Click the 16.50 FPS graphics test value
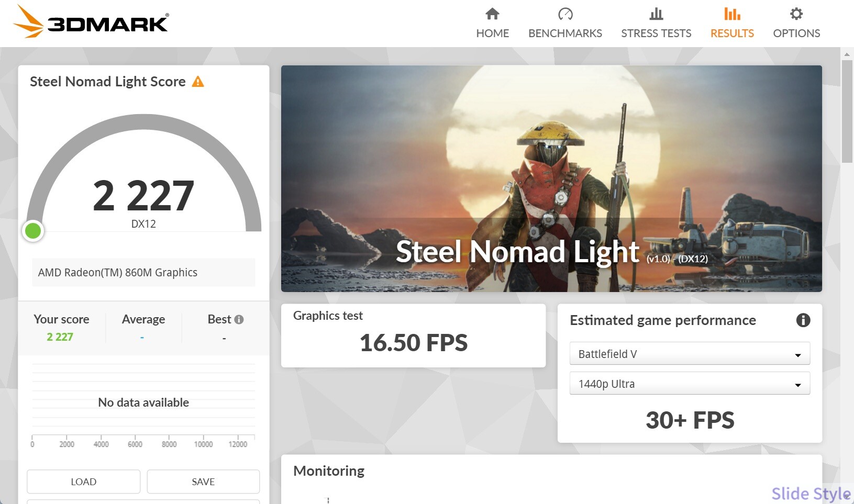The image size is (854, 504). (x=413, y=343)
